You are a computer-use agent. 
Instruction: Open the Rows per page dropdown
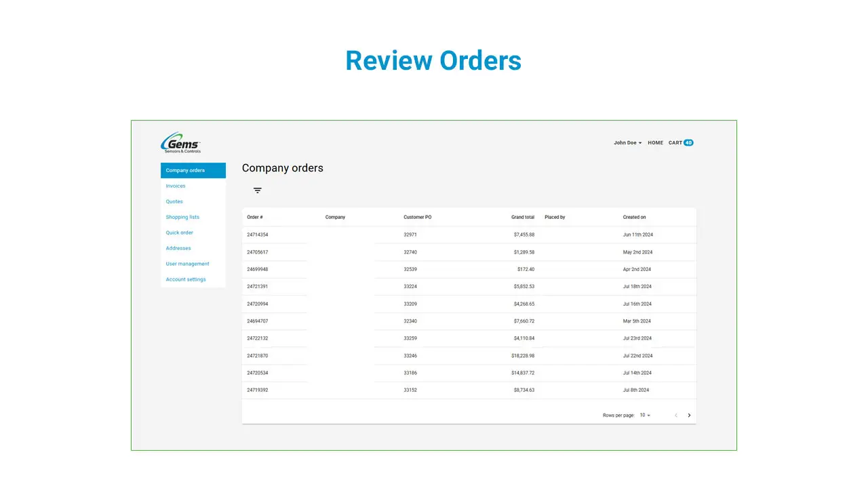point(645,415)
